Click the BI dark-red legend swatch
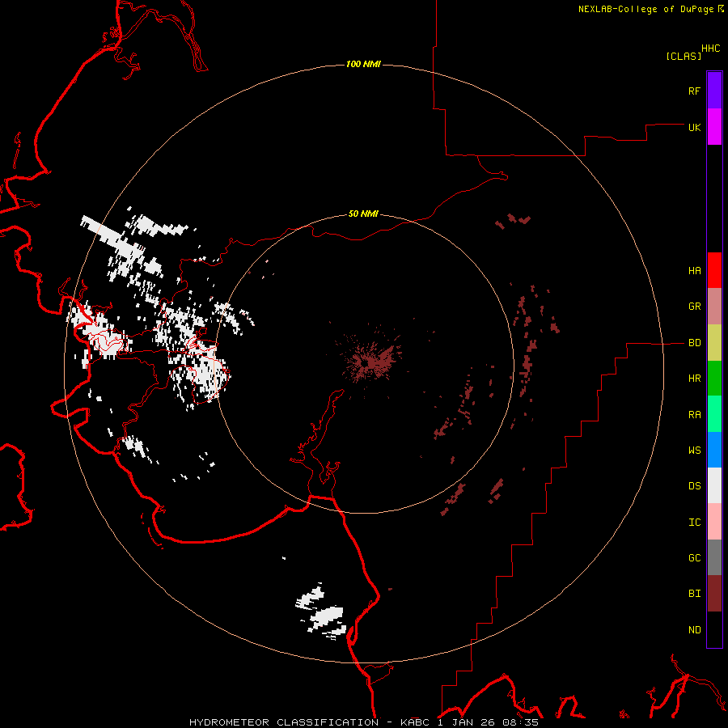Screen dimensions: 728x728 (714, 594)
